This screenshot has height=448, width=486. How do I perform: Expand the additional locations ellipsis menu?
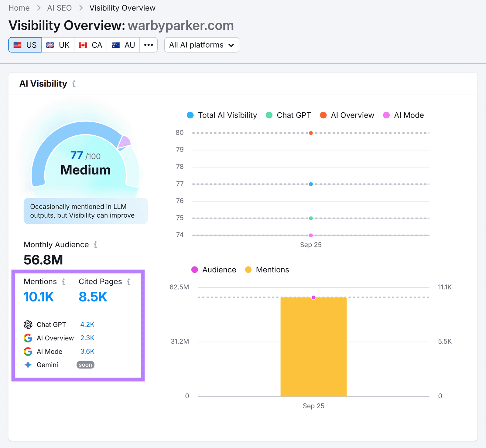point(149,45)
